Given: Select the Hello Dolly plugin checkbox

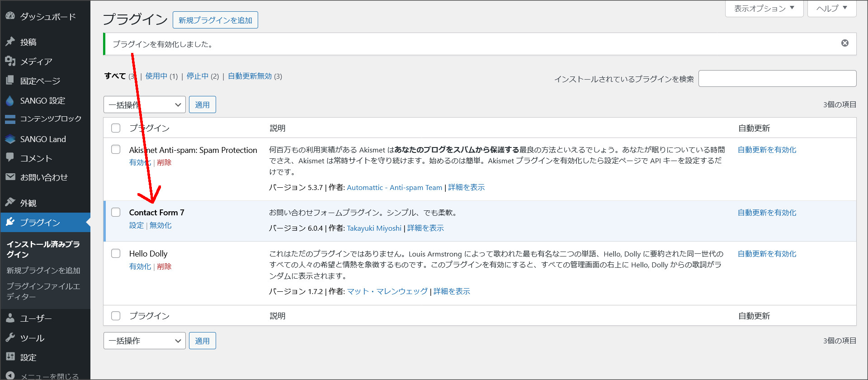Looking at the screenshot, I should click(x=116, y=253).
